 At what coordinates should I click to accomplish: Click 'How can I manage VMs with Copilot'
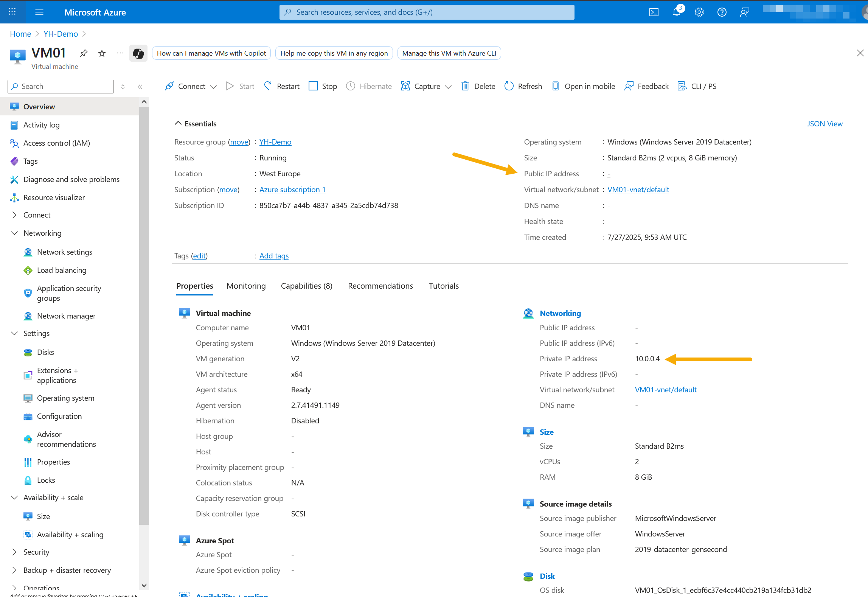click(211, 53)
